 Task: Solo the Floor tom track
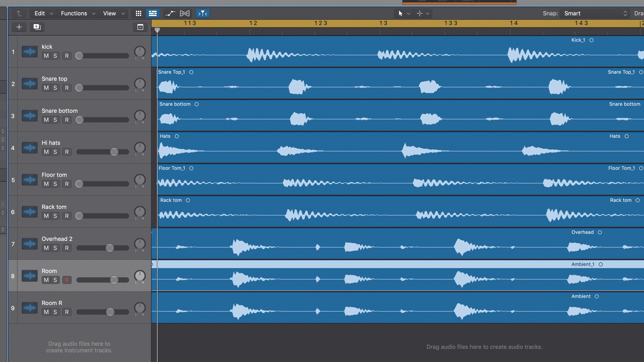point(55,184)
